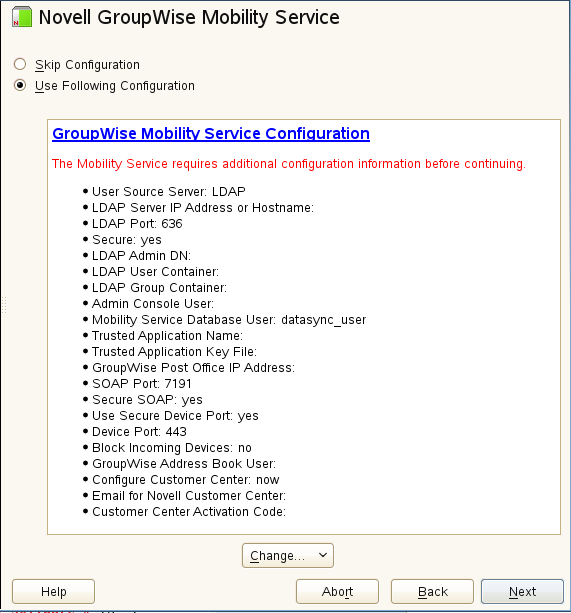Click 'Configure Customer Center: now' line

[x=186, y=480]
